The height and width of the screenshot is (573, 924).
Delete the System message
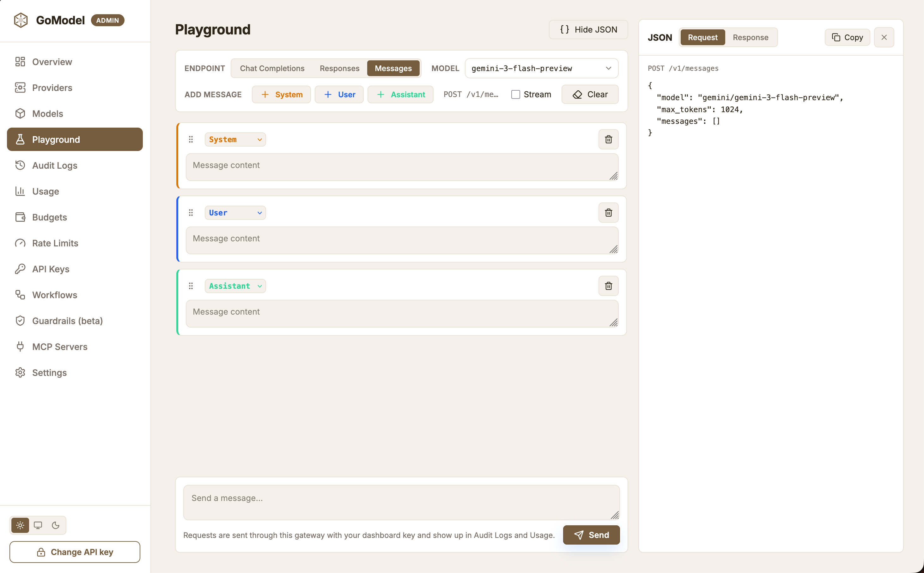608,140
